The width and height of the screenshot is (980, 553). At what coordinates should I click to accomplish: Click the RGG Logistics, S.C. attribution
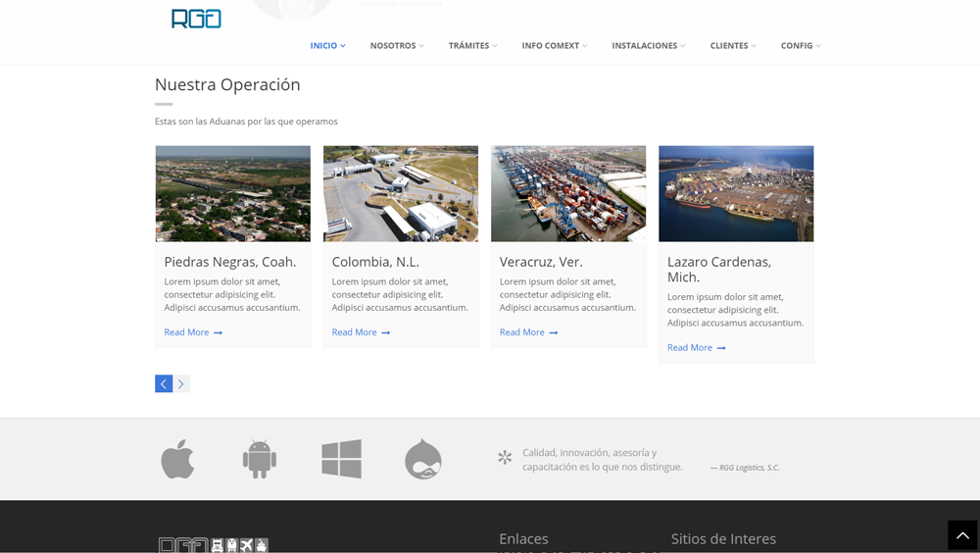(x=745, y=468)
